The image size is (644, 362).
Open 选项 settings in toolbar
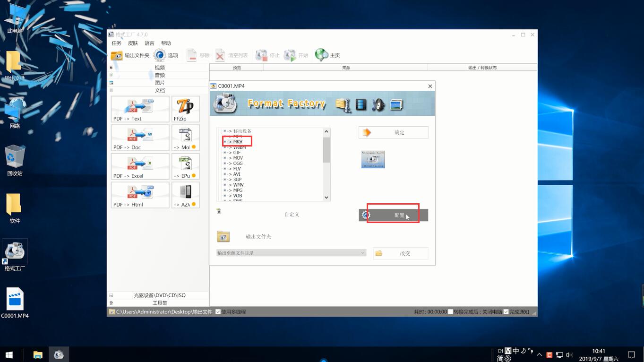[165, 55]
